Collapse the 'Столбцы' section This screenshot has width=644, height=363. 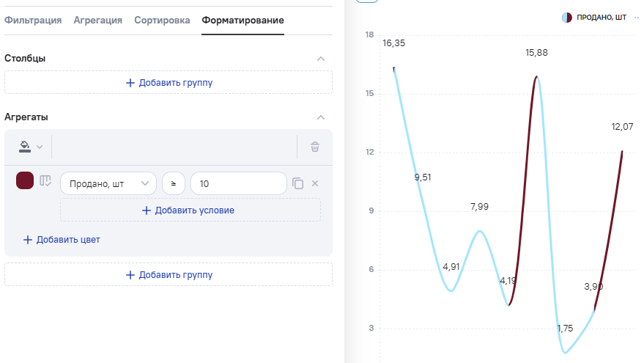tap(320, 58)
